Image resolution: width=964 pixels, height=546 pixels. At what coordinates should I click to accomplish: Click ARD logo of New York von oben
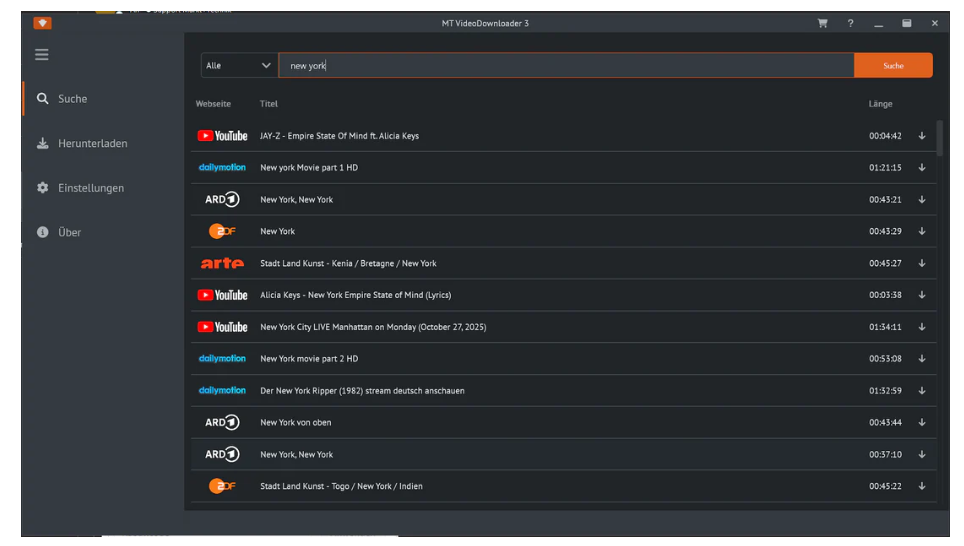(x=222, y=422)
